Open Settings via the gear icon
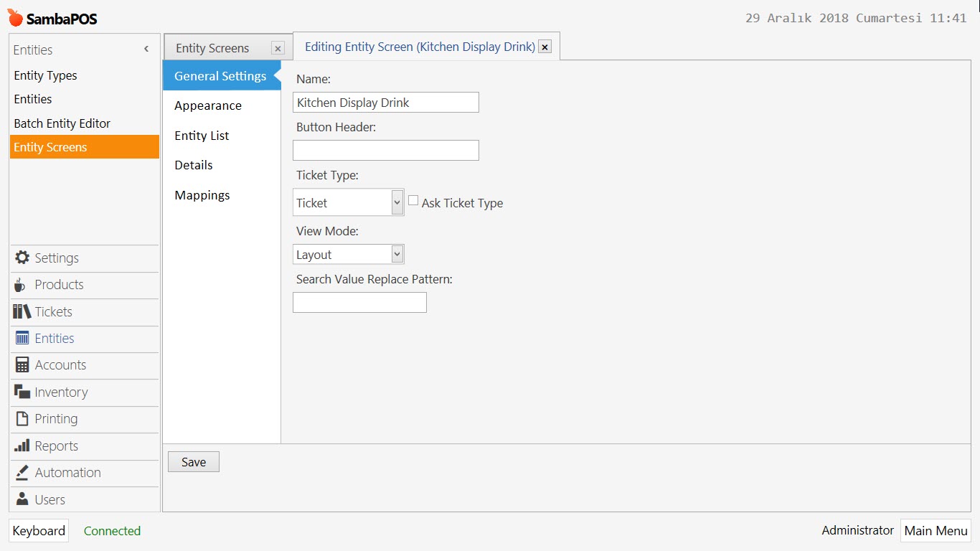This screenshot has width=980, height=551. click(22, 258)
